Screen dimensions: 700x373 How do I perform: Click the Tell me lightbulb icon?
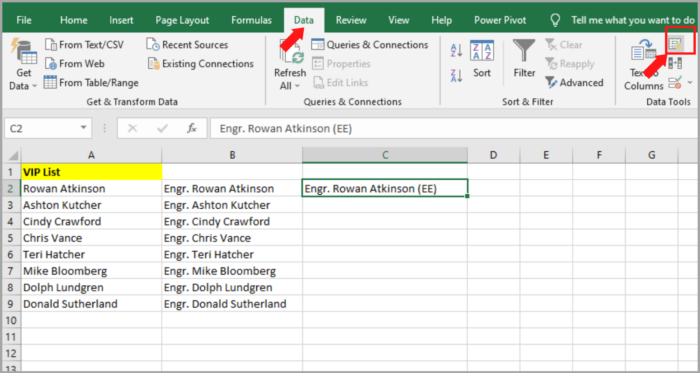coord(555,20)
